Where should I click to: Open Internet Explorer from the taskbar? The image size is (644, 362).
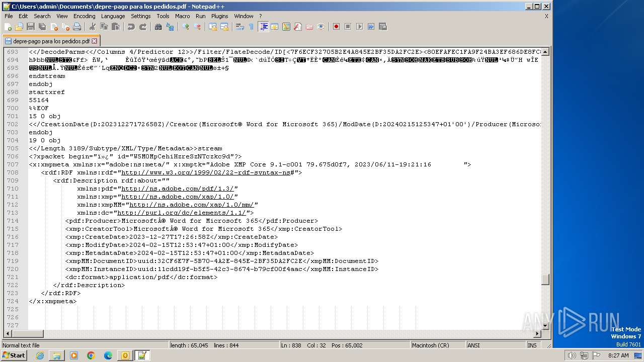coord(40,355)
